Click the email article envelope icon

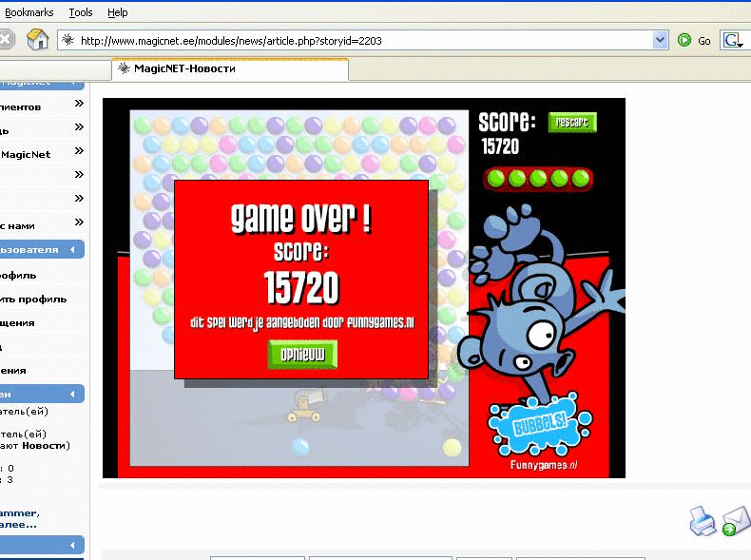(736, 521)
